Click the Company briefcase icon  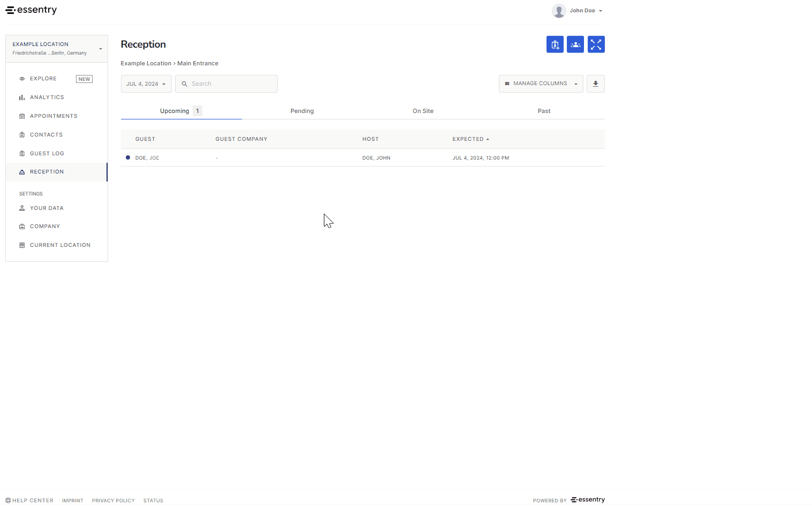tap(22, 227)
